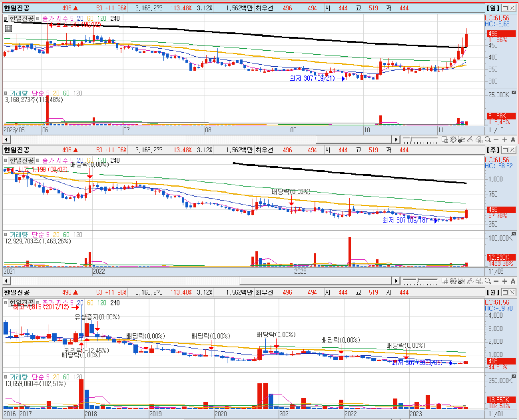This screenshot has height=420, width=519.
Task: Click the 최우선 field in daily chart header
Action: coord(264,8)
